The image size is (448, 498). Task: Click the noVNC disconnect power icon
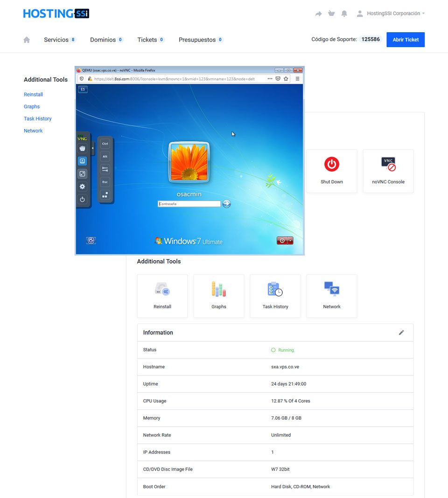[82, 199]
